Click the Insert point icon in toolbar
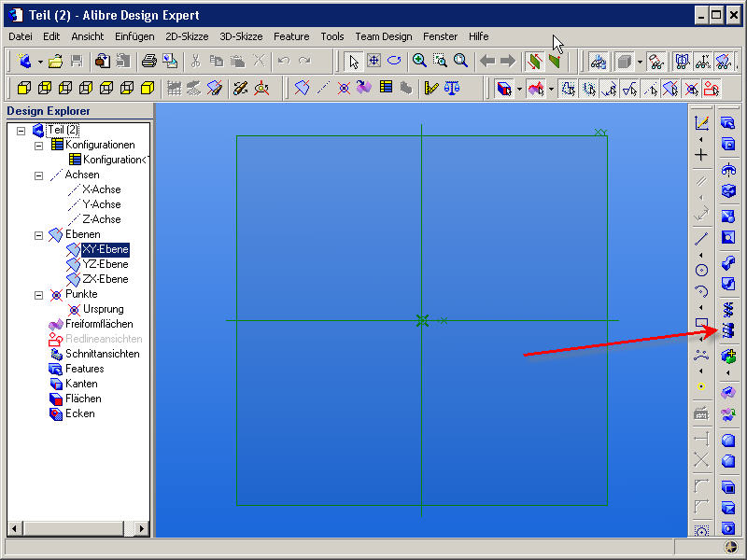The image size is (747, 560). tap(344, 88)
